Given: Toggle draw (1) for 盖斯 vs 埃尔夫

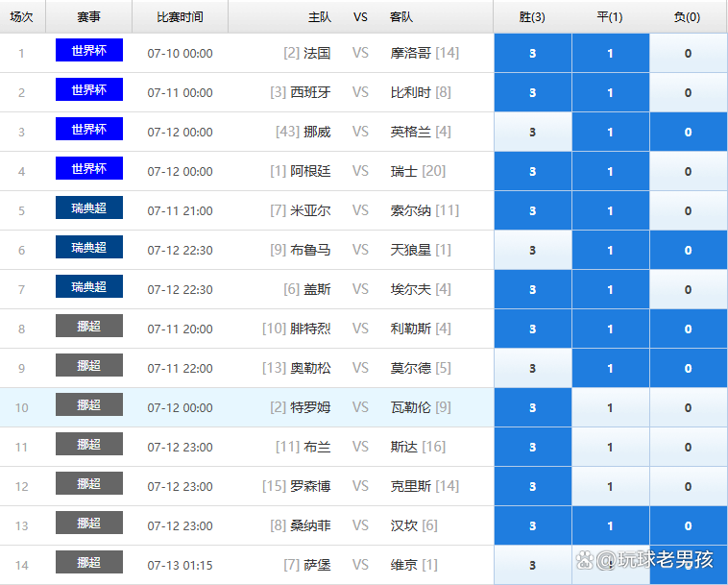Looking at the screenshot, I should [611, 290].
